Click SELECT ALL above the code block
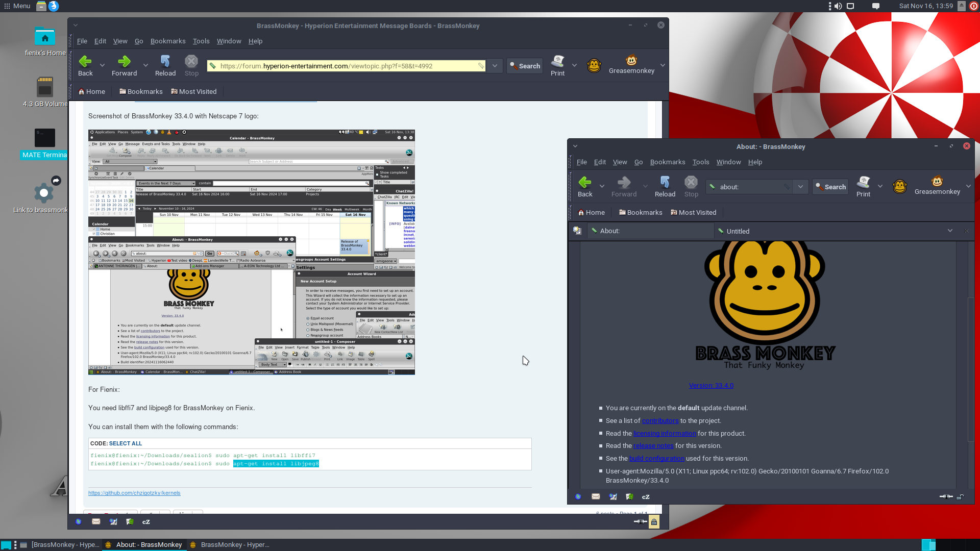The image size is (980, 551). (126, 443)
